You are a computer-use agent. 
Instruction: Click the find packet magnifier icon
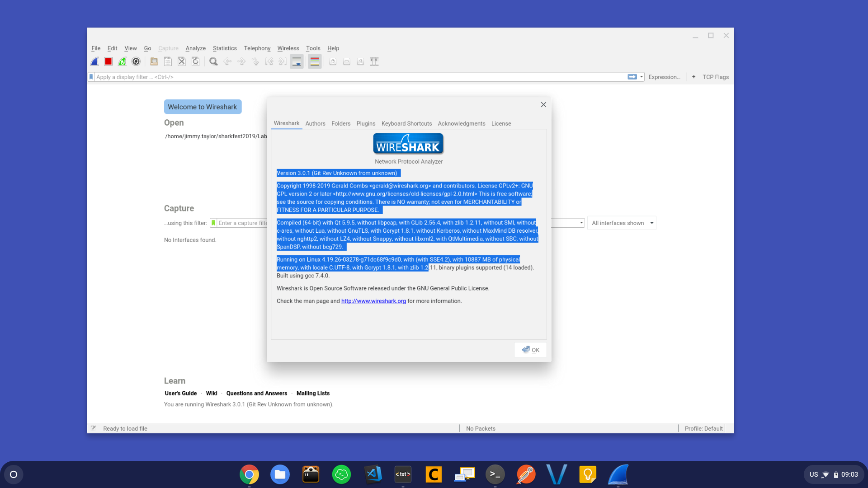coord(214,61)
